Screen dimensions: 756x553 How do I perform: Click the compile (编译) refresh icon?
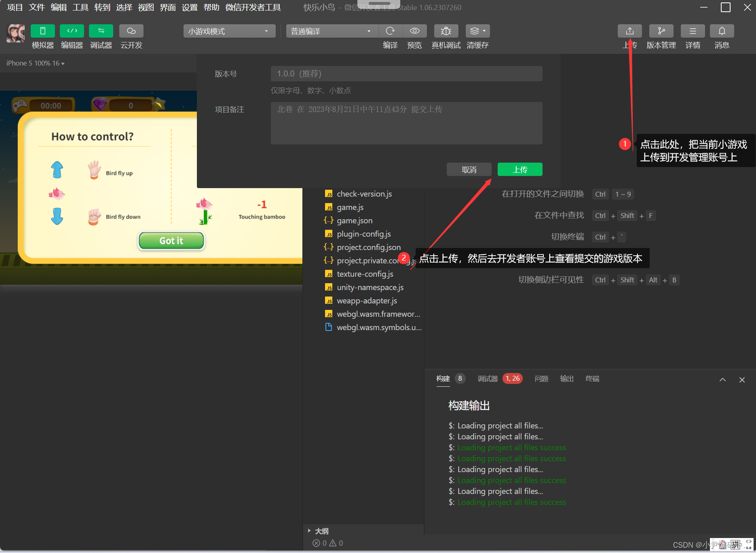click(x=390, y=31)
